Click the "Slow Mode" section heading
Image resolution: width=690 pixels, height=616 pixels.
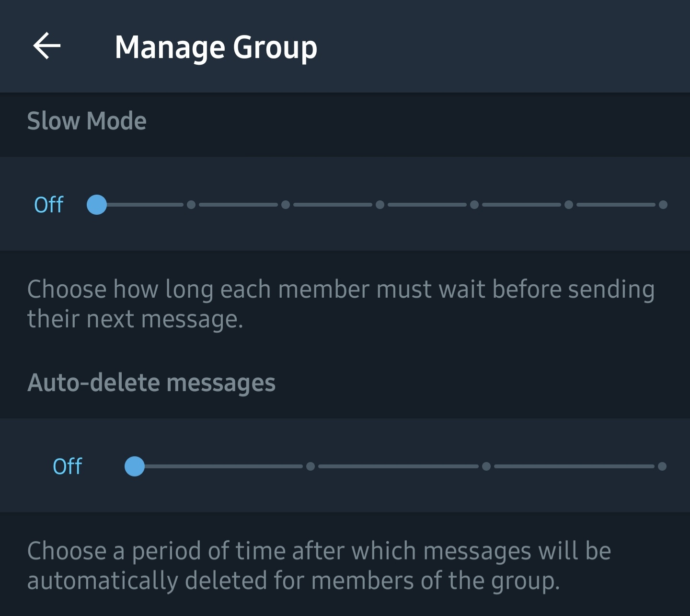87,121
